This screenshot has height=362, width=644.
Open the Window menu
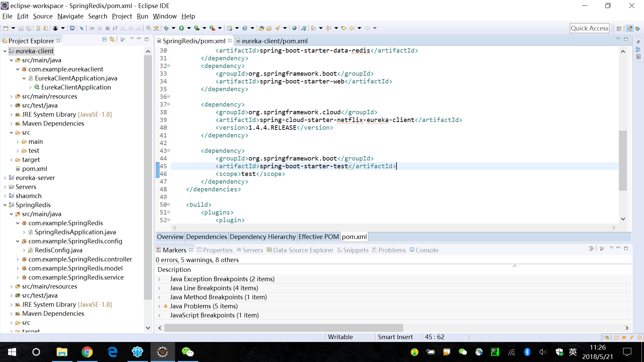coord(165,16)
